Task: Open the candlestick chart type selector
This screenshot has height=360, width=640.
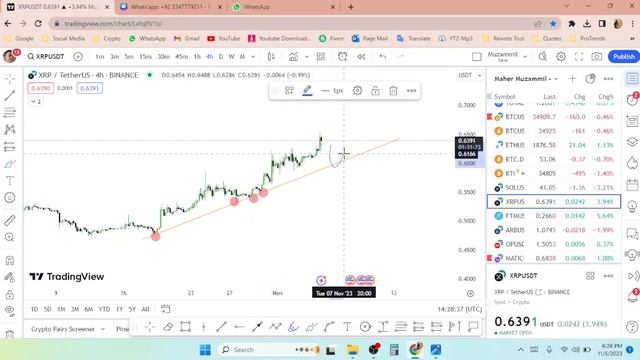Action: (x=271, y=56)
